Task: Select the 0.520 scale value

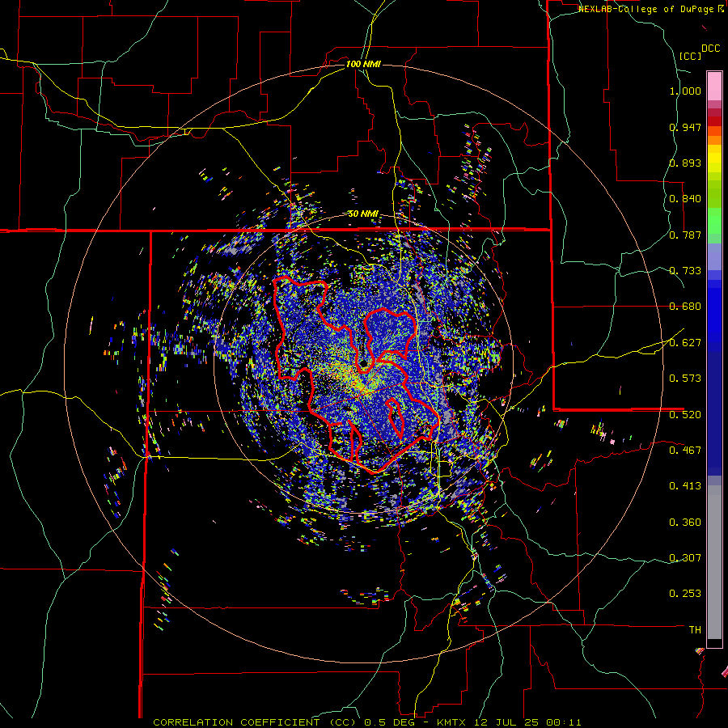Action: pos(685,415)
